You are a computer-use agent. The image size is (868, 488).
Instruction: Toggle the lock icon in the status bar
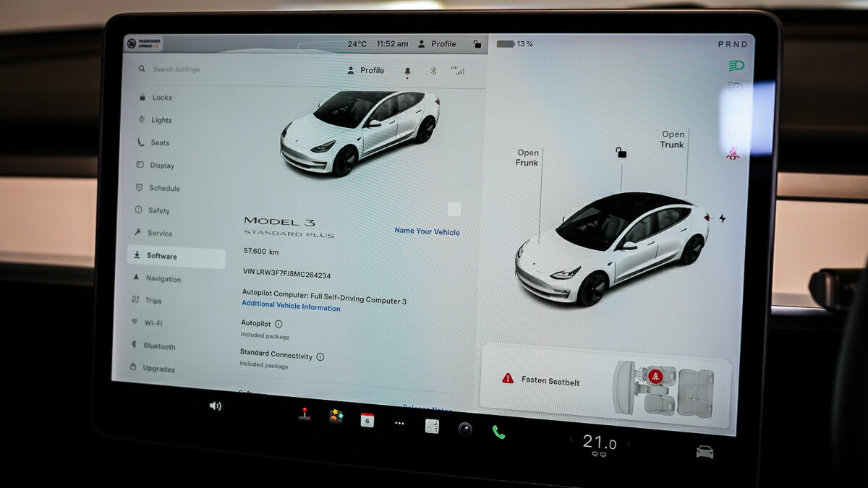tap(477, 44)
